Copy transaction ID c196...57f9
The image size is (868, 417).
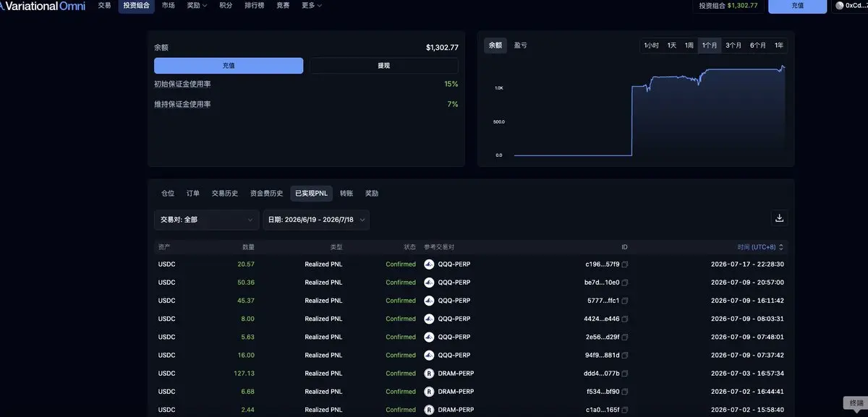625,265
